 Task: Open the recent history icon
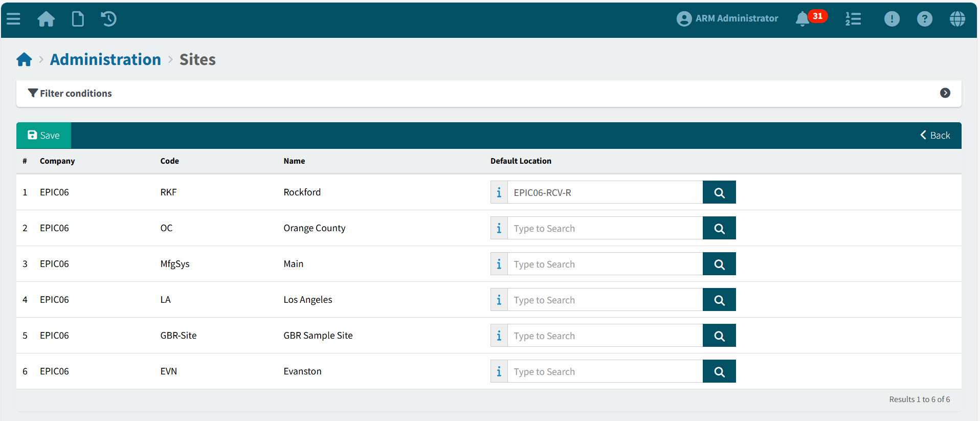[x=108, y=19]
